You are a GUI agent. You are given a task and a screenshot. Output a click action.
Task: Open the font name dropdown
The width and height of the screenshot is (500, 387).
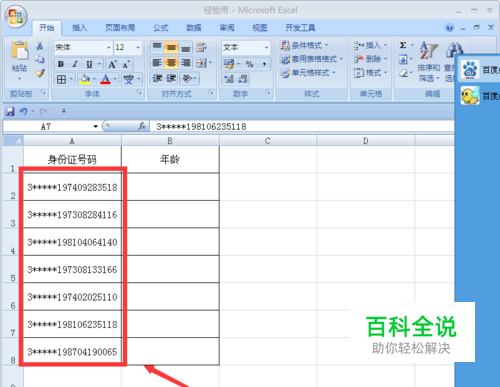click(109, 48)
